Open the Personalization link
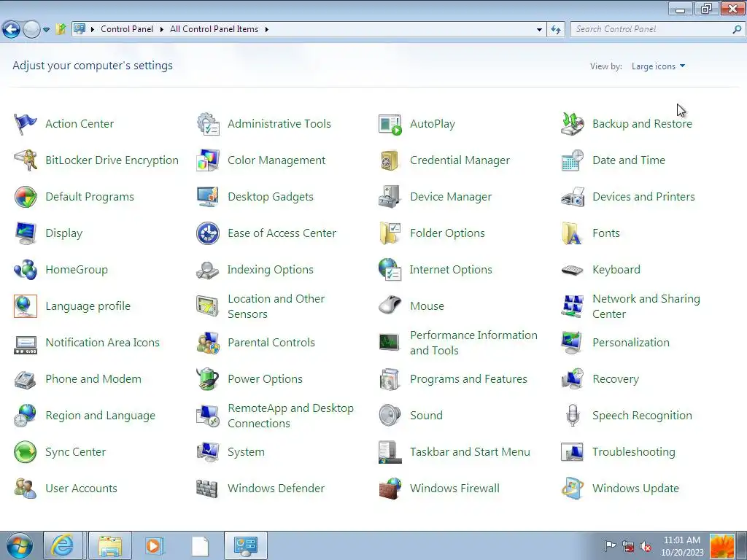 [x=631, y=343]
